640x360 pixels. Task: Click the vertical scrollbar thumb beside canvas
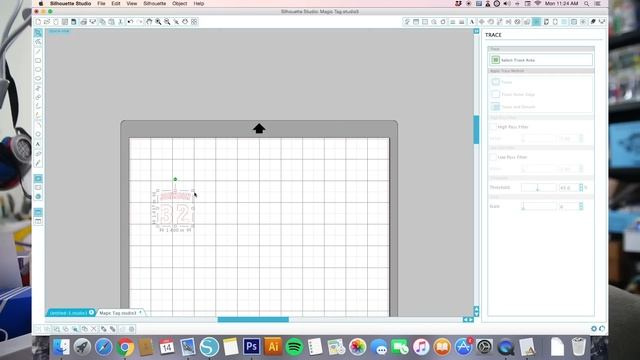(476, 130)
